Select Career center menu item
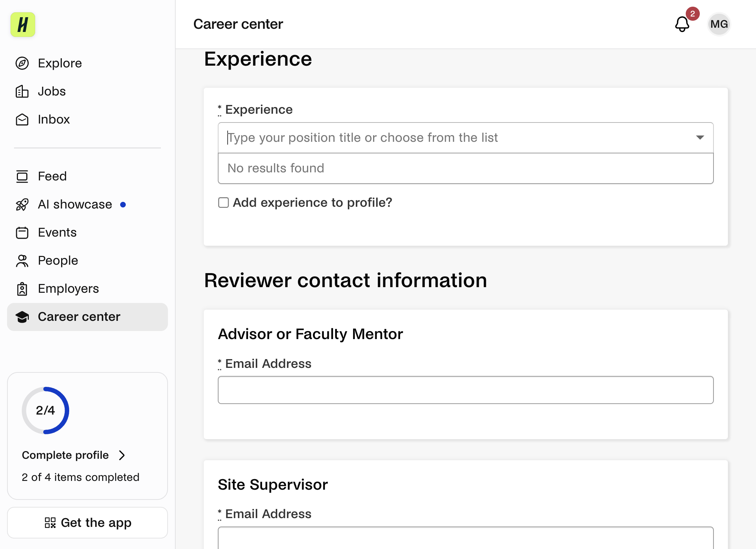This screenshot has height=549, width=756. click(x=87, y=317)
